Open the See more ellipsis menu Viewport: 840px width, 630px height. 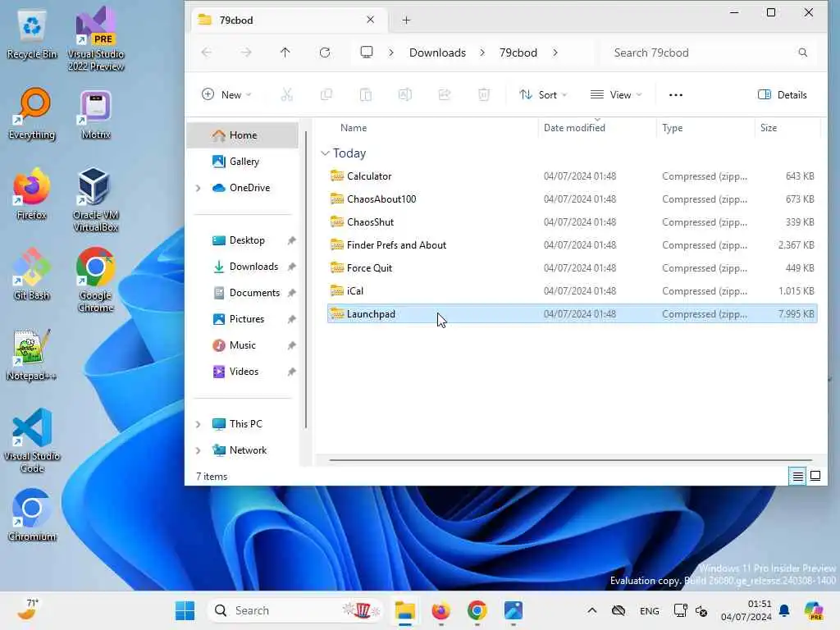(x=676, y=95)
